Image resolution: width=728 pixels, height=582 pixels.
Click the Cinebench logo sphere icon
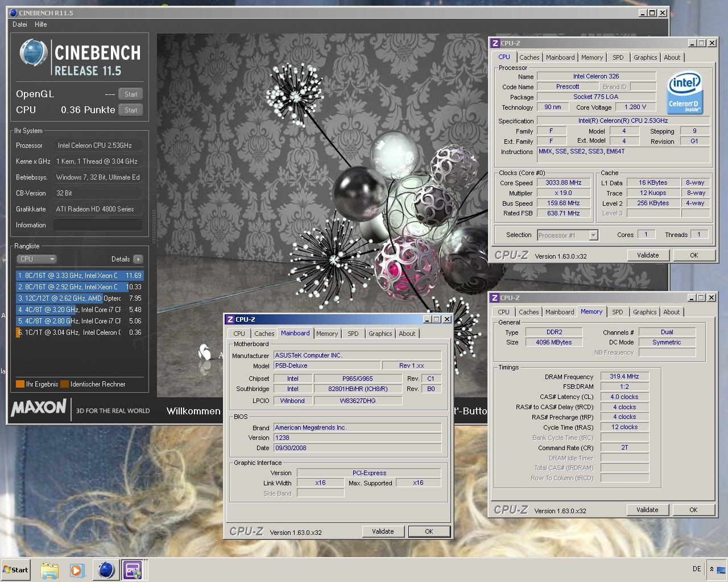pos(33,54)
